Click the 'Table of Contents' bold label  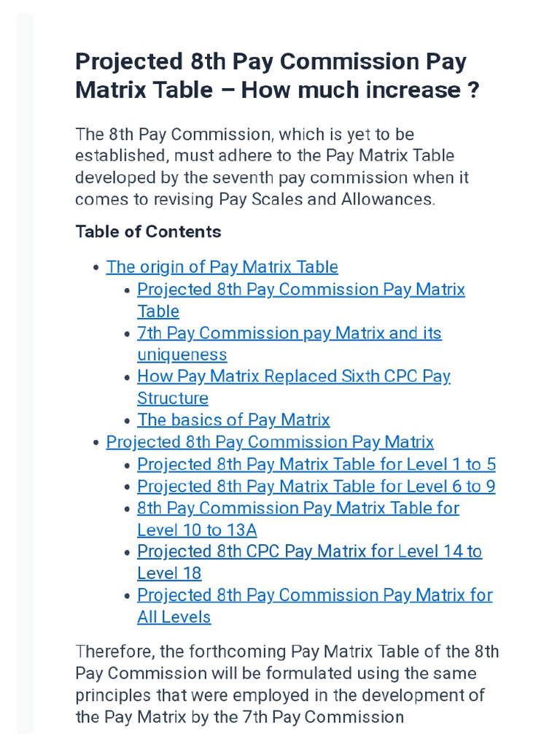[148, 232]
